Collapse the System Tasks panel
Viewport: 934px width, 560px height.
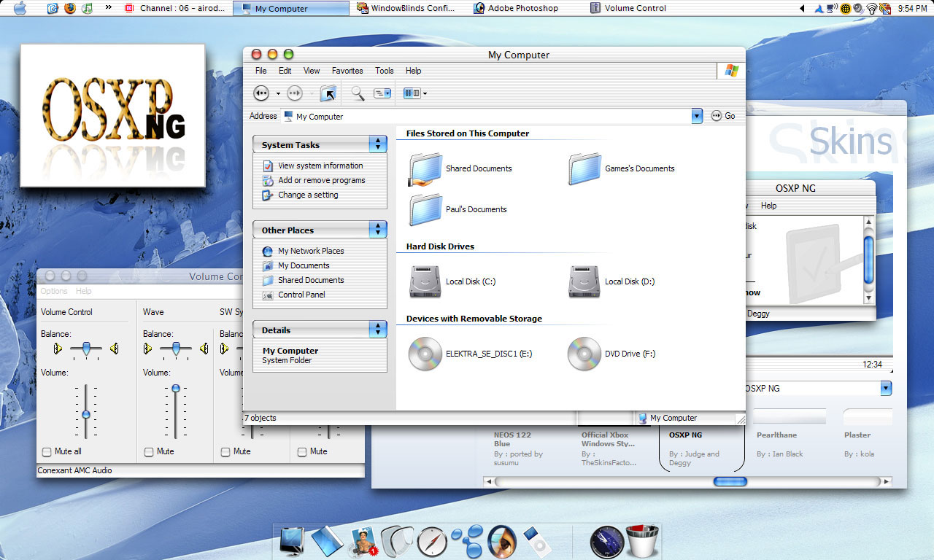tap(377, 144)
